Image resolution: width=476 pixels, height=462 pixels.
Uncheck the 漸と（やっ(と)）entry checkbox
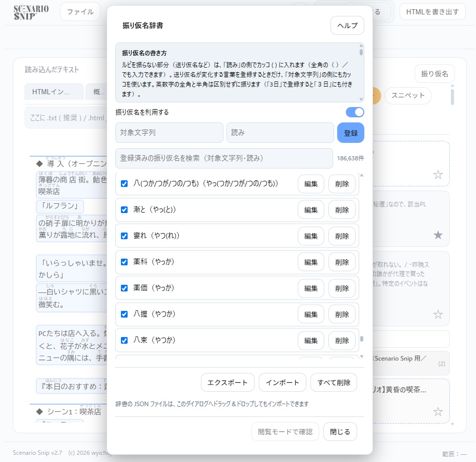[x=124, y=210]
